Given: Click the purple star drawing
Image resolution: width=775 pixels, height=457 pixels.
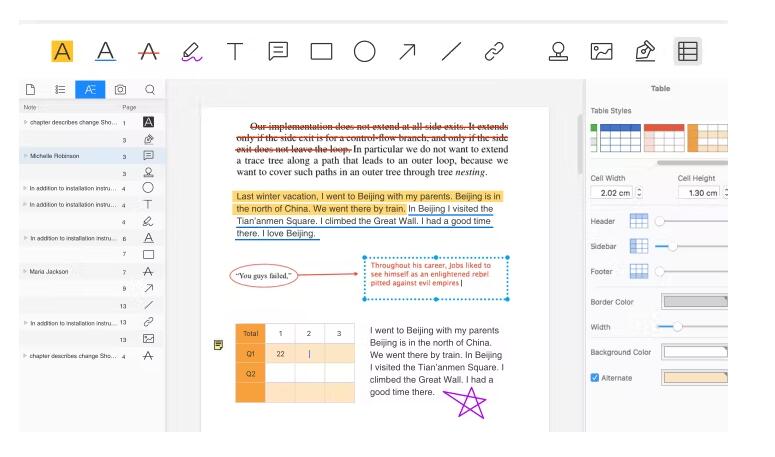Looking at the screenshot, I should pyautogui.click(x=466, y=402).
